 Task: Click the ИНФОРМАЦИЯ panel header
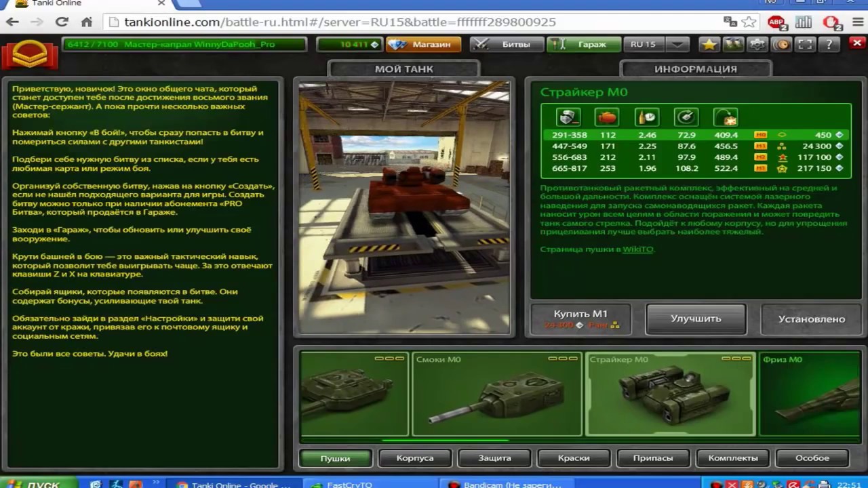(695, 68)
